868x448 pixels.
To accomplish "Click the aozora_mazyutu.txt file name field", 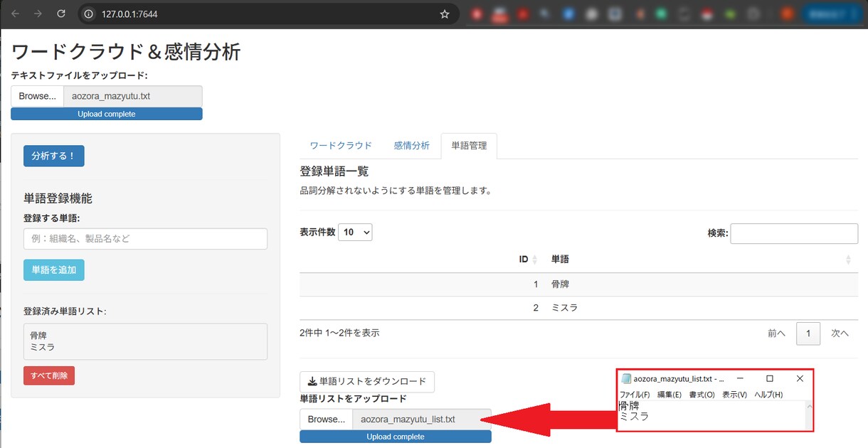I will coord(133,96).
